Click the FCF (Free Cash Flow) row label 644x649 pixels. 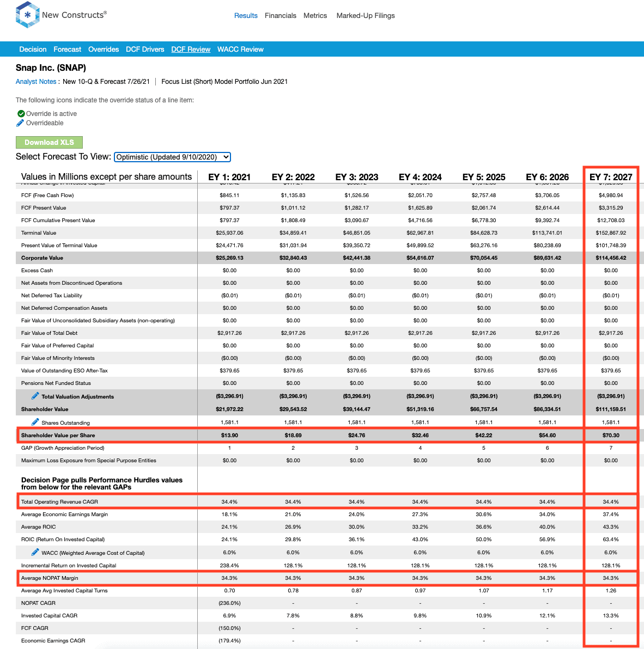click(x=47, y=195)
